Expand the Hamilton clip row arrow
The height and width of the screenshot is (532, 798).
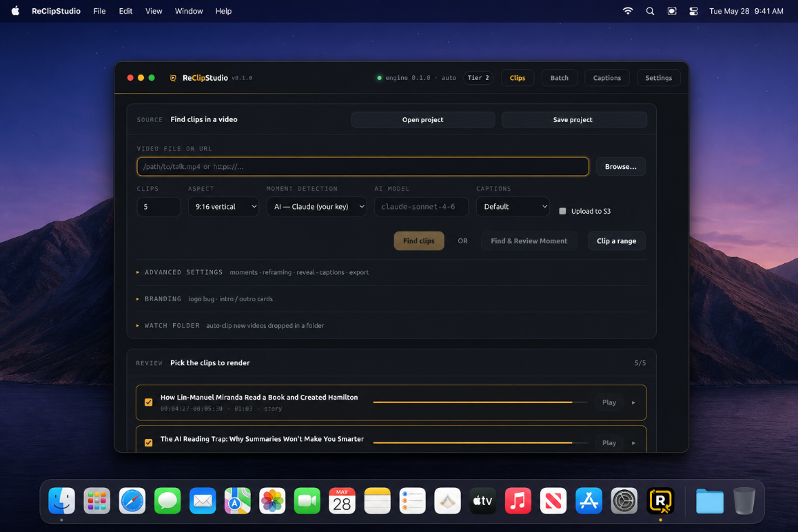coord(633,402)
